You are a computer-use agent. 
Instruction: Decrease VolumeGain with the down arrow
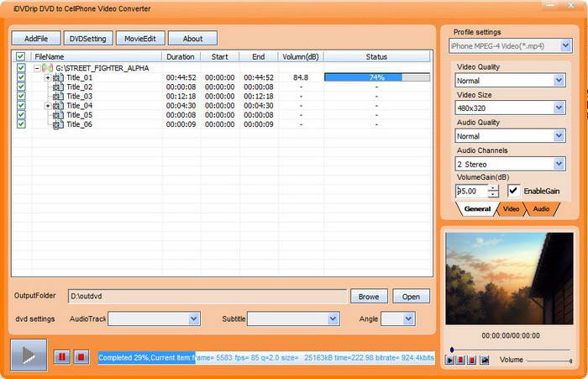click(493, 194)
